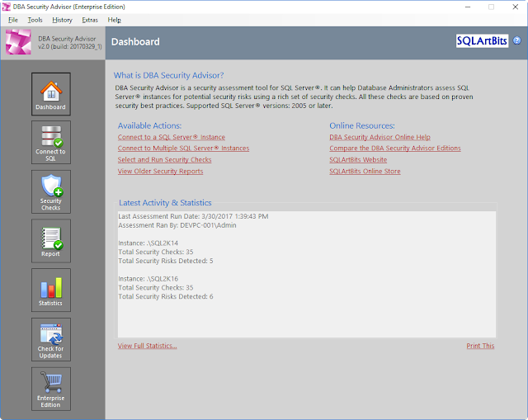Click the Available Actions heading

[149, 125]
